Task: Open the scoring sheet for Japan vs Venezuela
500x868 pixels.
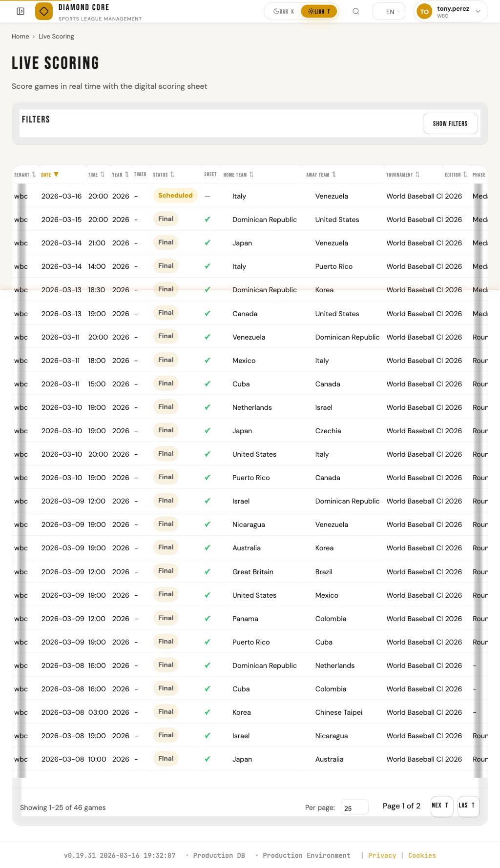Action: pos(208,242)
